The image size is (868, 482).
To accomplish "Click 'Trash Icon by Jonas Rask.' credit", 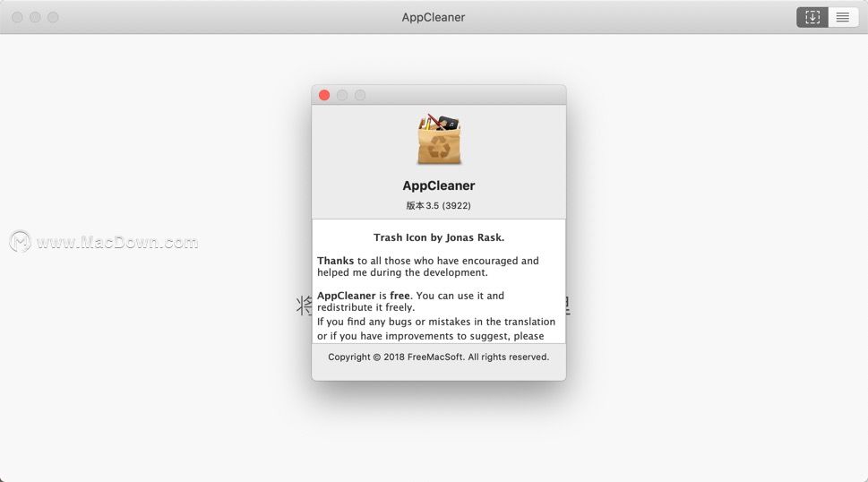I will 439,237.
